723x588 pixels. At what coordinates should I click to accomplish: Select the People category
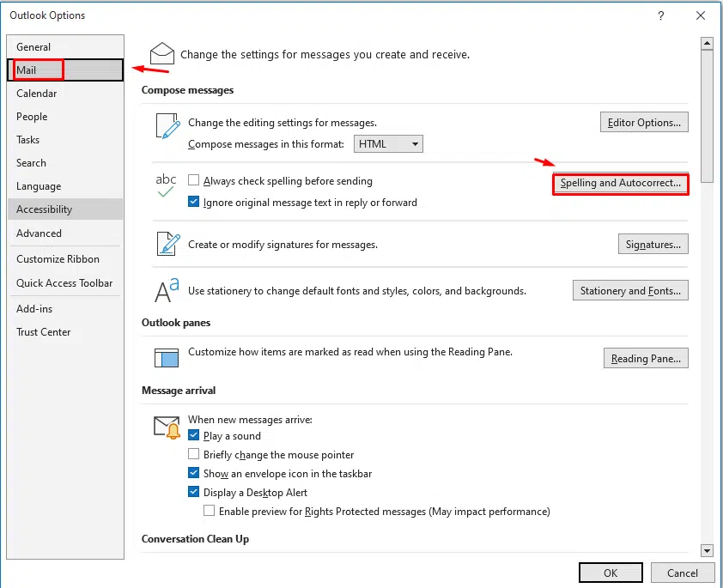pyautogui.click(x=65, y=117)
